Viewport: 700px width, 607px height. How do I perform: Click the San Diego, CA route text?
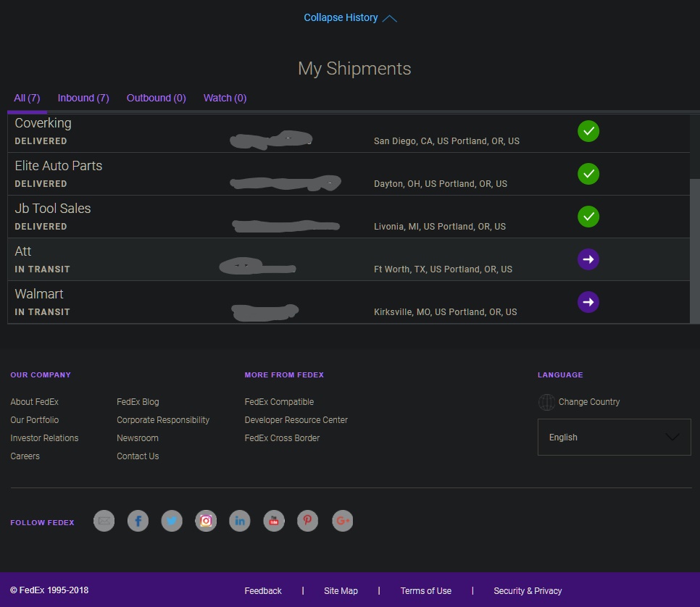pos(446,141)
